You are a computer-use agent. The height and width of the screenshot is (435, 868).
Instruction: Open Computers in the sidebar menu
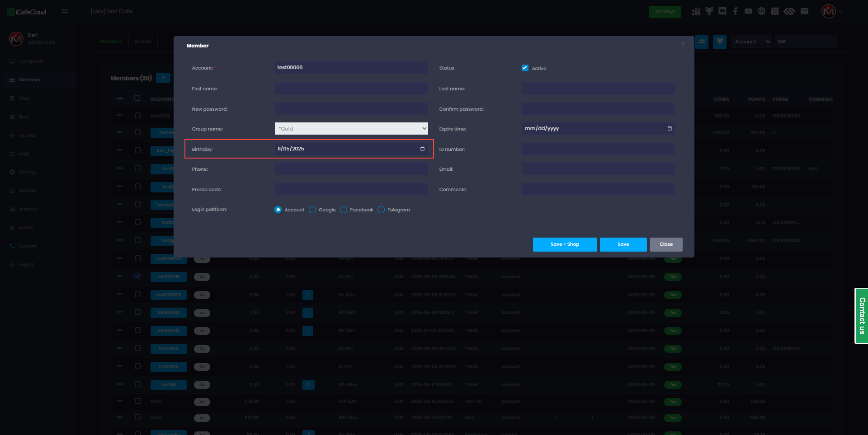(31, 61)
